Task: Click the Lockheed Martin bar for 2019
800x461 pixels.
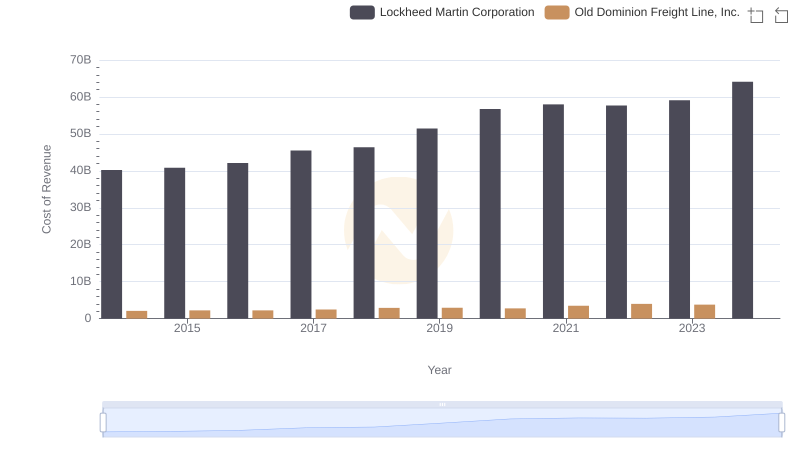Action: (x=427, y=223)
